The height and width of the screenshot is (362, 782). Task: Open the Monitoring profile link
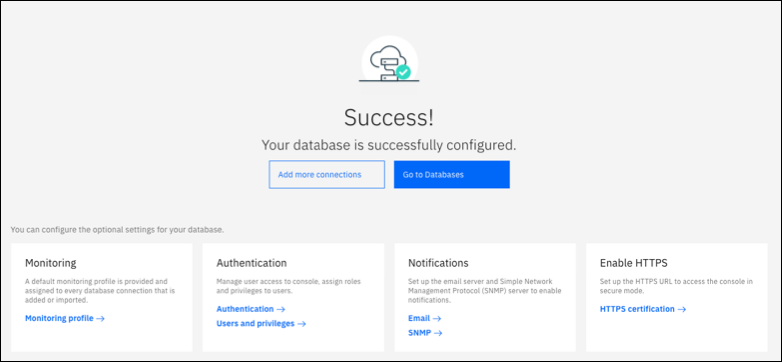(x=59, y=319)
